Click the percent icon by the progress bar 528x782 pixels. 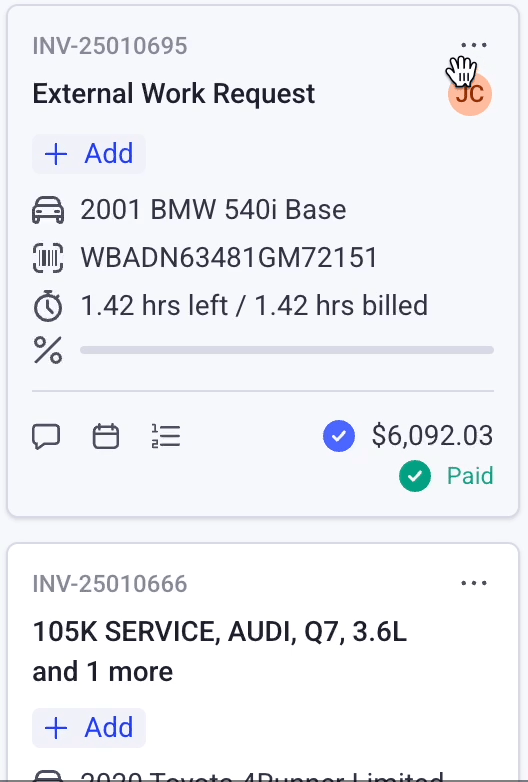48,350
